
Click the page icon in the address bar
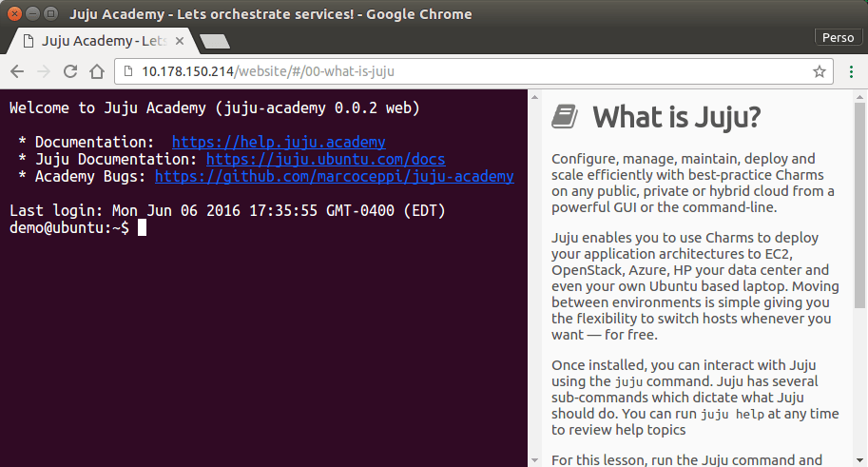pyautogui.click(x=128, y=71)
